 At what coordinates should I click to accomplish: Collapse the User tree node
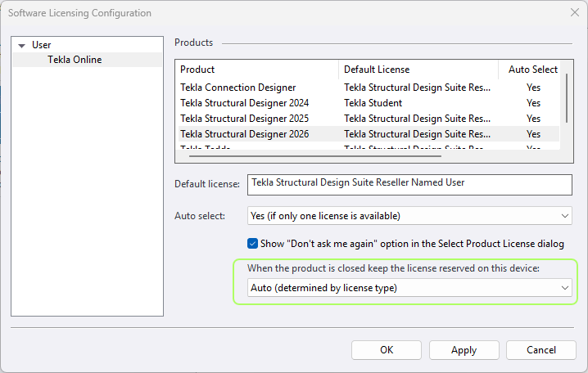22,46
